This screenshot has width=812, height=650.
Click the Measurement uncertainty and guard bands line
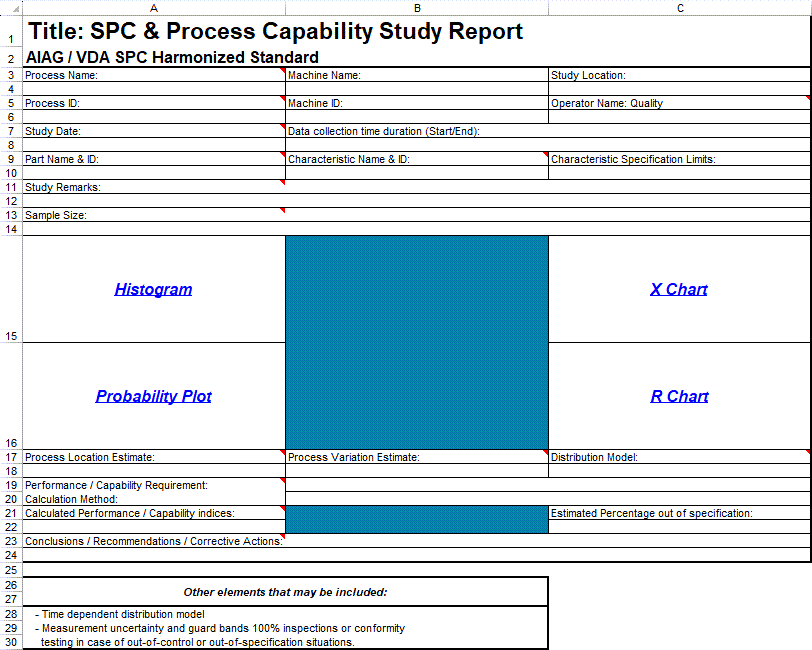pos(220,628)
